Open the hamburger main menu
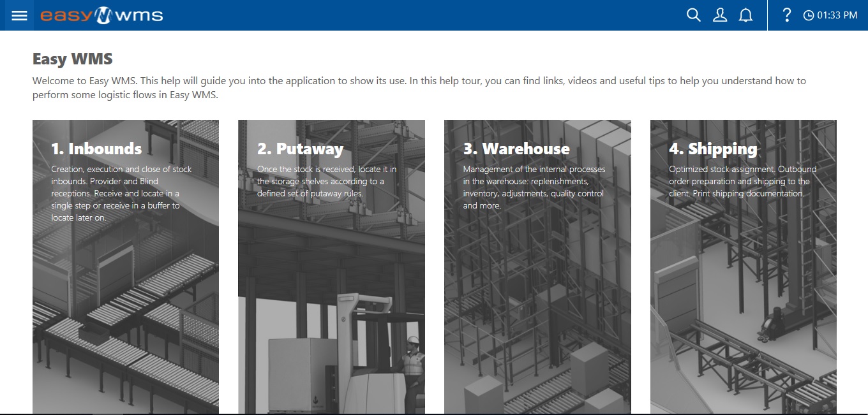868x415 pixels. point(19,15)
